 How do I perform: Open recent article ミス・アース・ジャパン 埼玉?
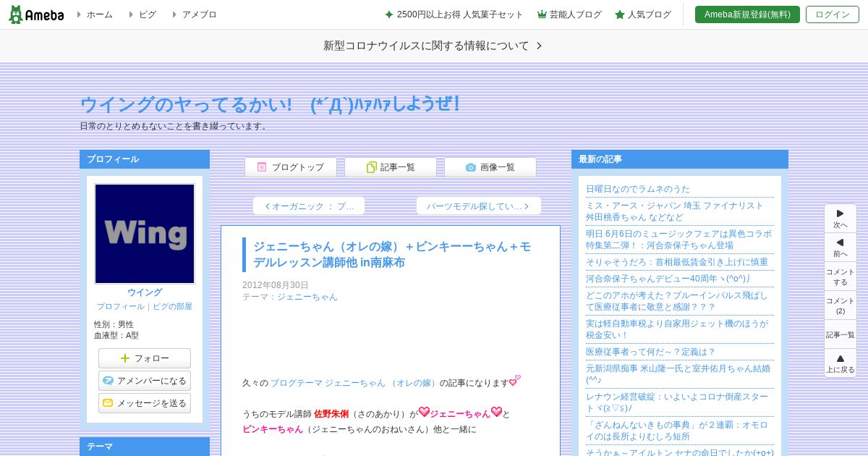(x=675, y=211)
